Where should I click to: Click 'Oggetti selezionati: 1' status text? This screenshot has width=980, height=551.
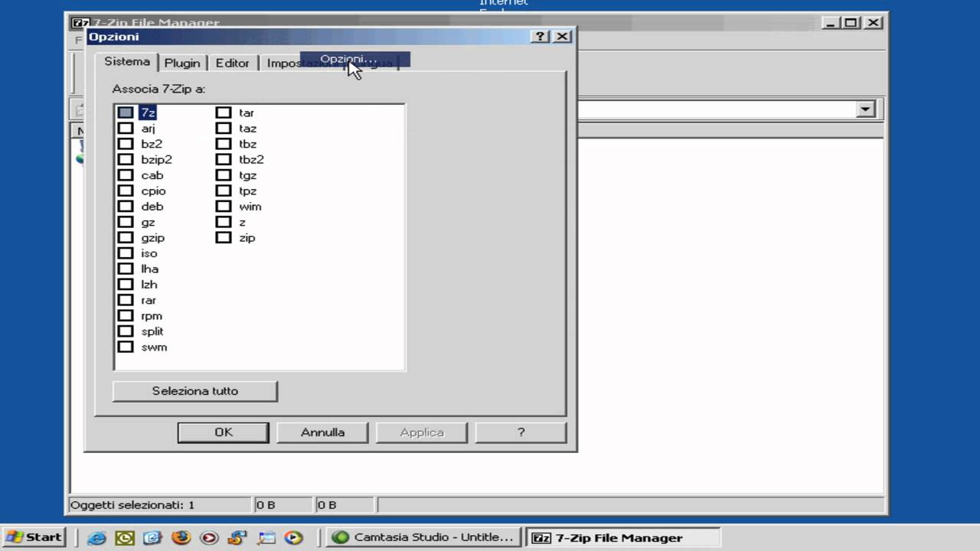(132, 505)
